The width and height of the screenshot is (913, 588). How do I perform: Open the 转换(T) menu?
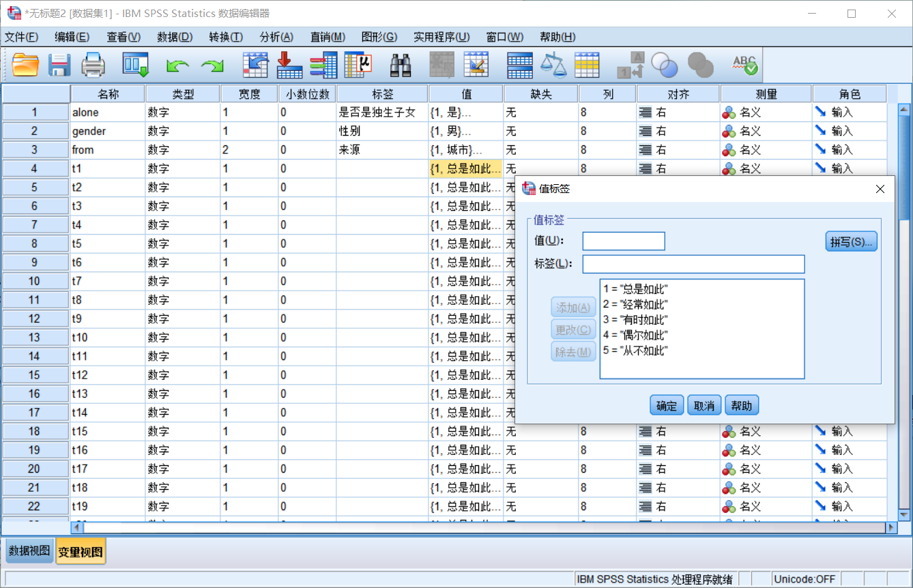226,37
